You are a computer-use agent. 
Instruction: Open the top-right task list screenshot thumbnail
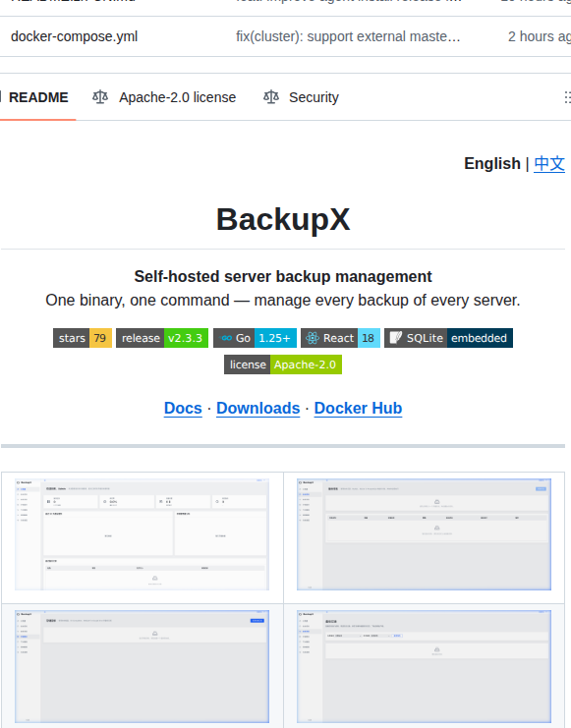click(425, 534)
